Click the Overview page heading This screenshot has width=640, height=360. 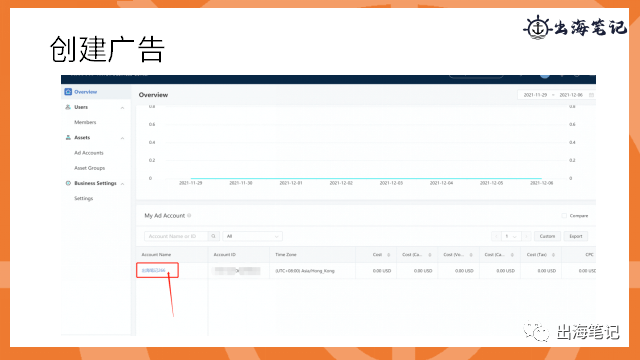tap(153, 95)
